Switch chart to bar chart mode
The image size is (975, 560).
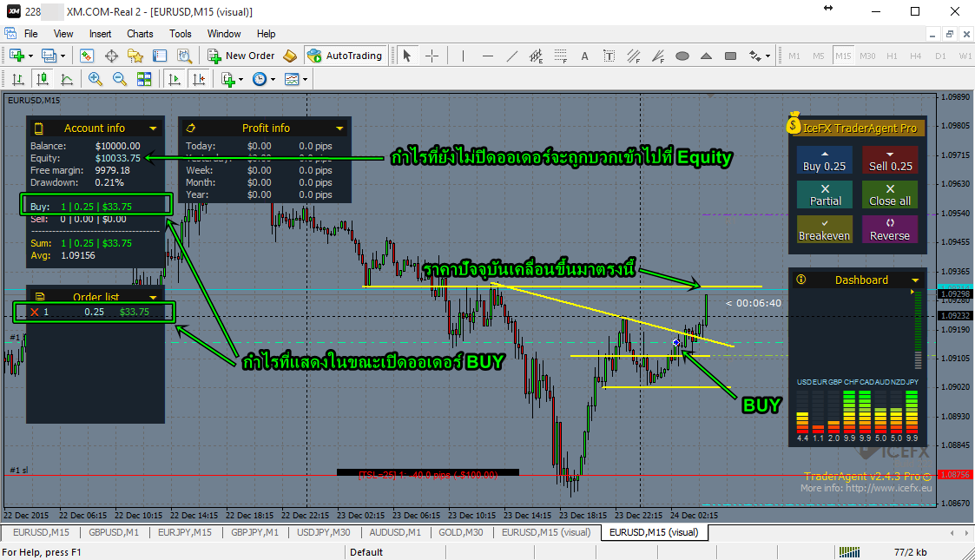pos(18,79)
